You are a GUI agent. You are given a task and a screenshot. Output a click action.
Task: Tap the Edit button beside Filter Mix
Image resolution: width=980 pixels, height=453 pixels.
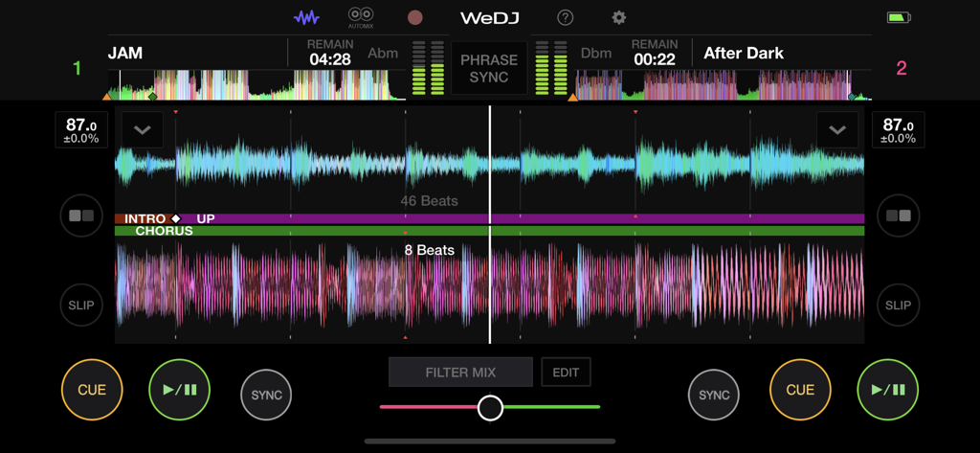point(566,373)
